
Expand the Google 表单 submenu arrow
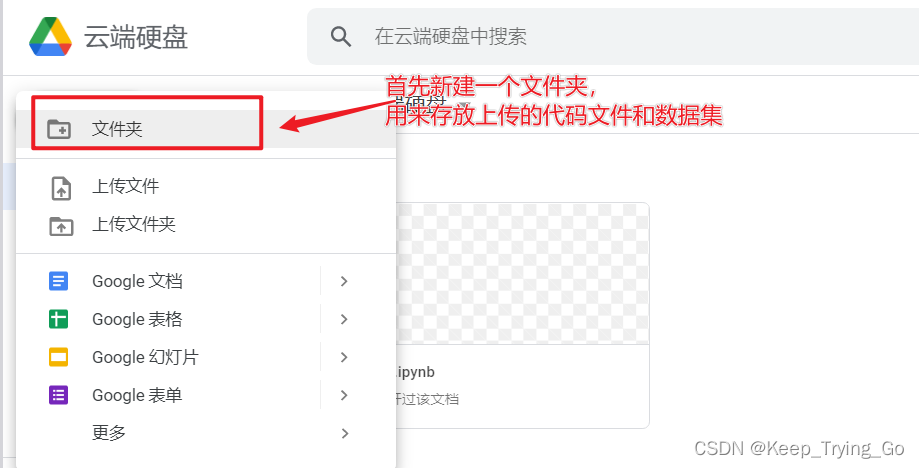click(x=344, y=395)
